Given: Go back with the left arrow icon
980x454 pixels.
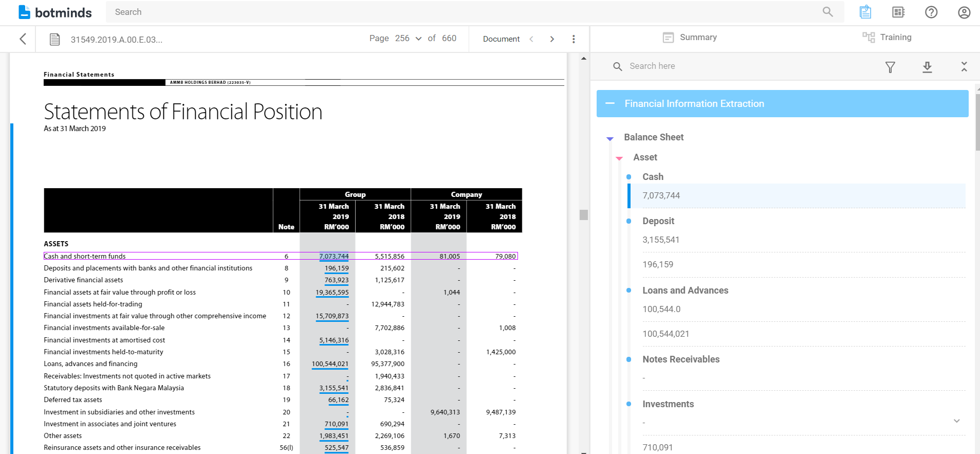Looking at the screenshot, I should click(x=23, y=39).
